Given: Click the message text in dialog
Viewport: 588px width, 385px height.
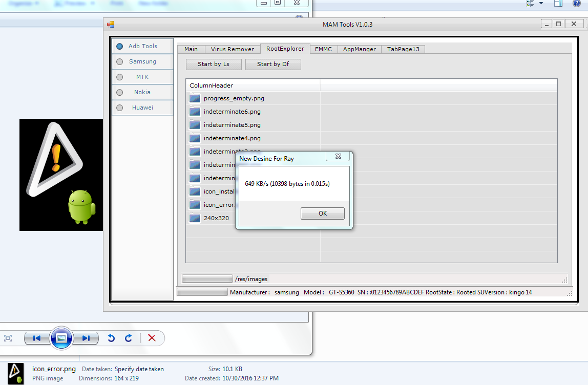Looking at the screenshot, I should (x=287, y=184).
